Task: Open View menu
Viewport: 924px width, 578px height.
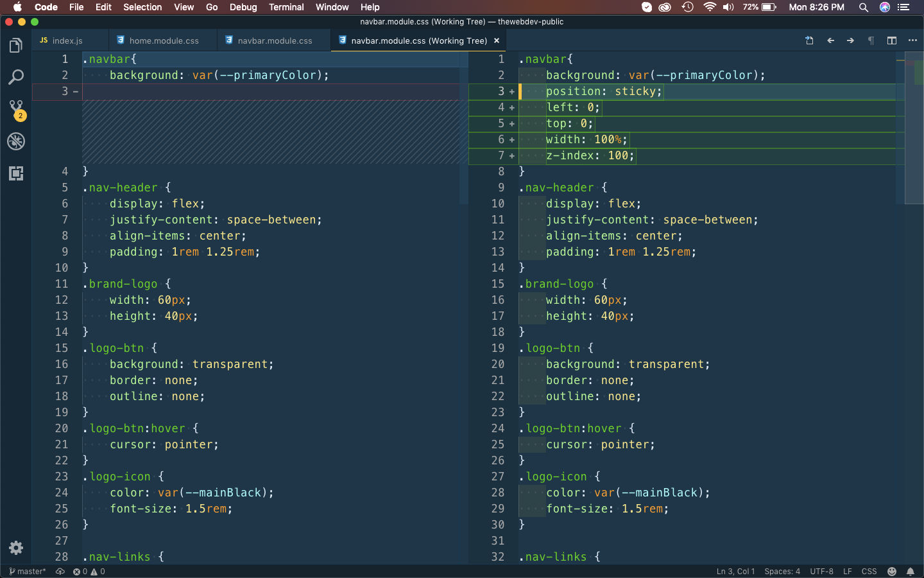Action: [184, 7]
